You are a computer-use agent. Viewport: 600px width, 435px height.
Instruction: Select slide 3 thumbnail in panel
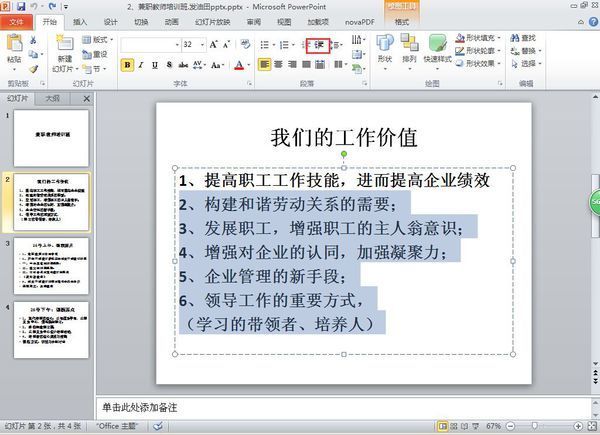tap(51, 265)
